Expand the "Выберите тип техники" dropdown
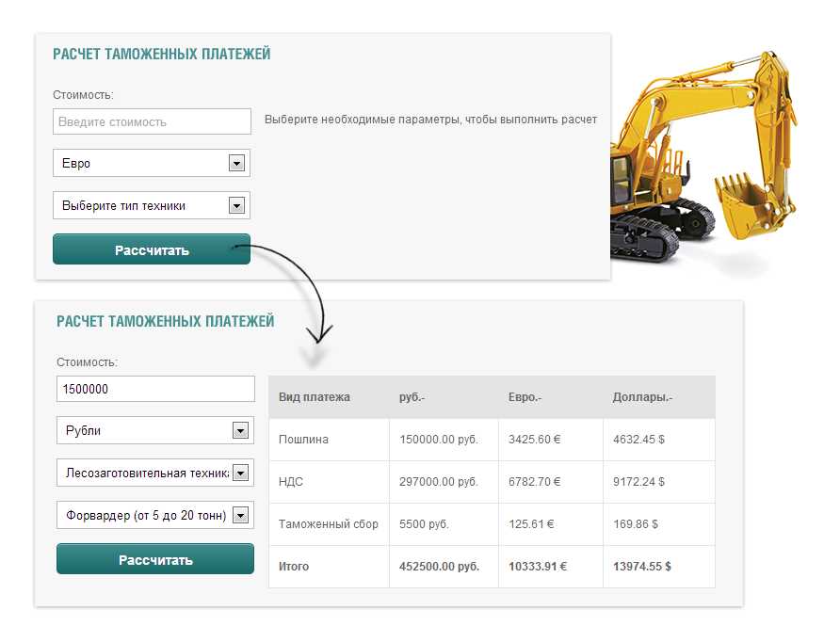This screenshot has width=840, height=642. point(152,205)
